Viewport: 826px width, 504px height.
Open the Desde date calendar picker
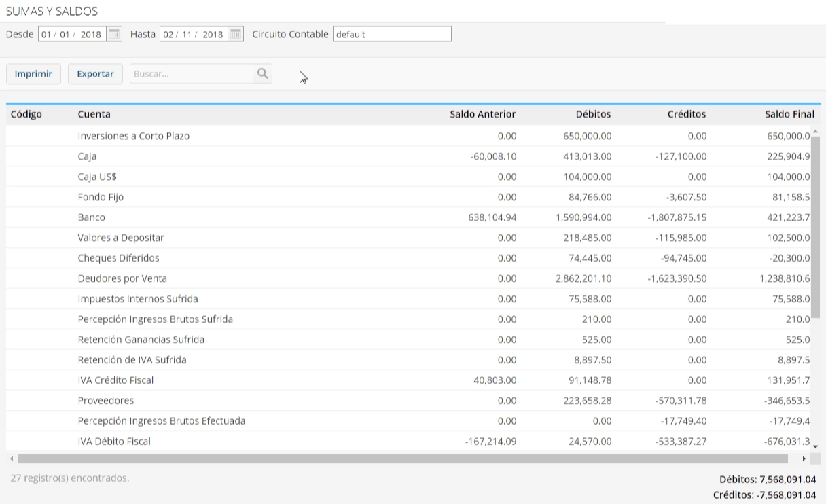click(114, 34)
